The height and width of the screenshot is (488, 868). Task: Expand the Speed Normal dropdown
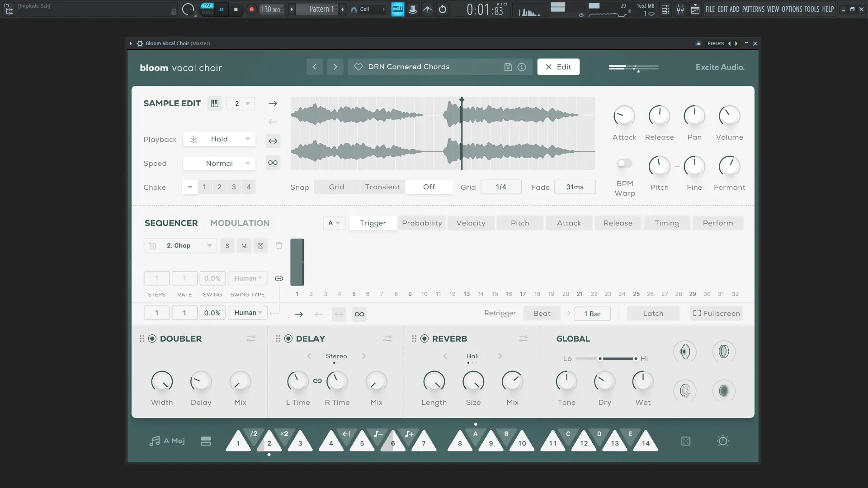pyautogui.click(x=219, y=164)
